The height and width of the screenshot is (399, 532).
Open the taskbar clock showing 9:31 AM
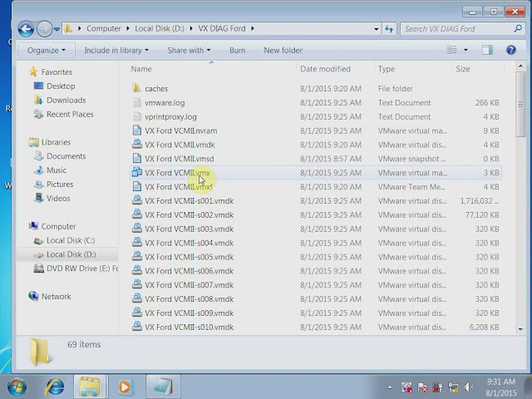500,387
